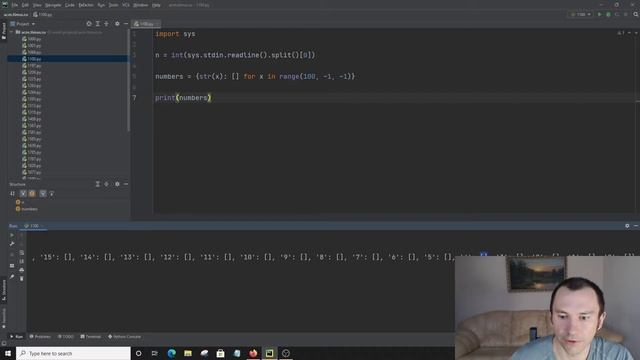Select the highlighted file in project tree
Screen dimensions: 640x360
[67, 59]
